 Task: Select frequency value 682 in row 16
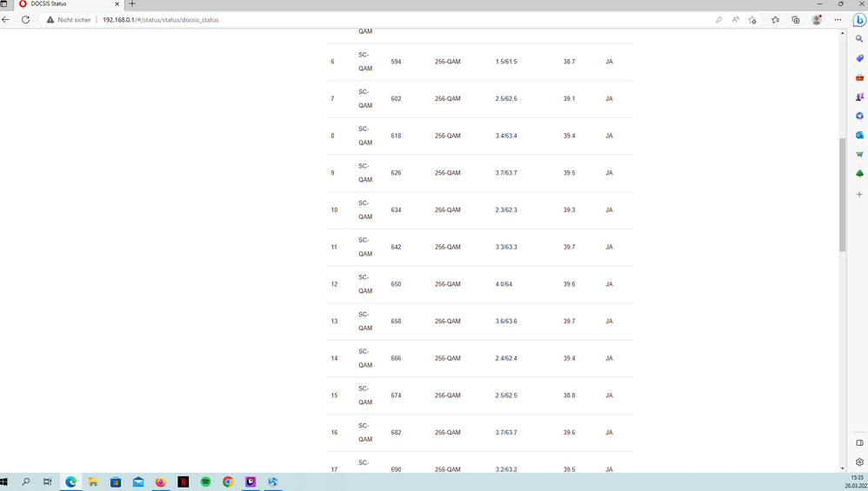click(x=396, y=433)
